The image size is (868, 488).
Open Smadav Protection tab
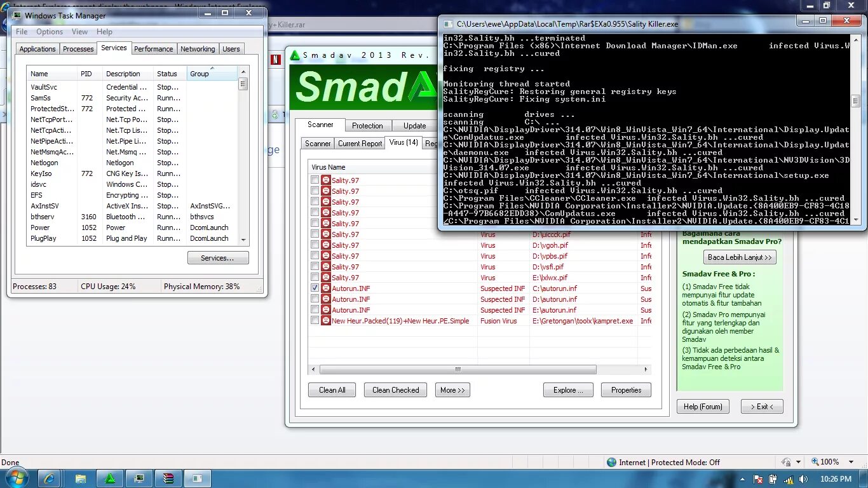367,126
